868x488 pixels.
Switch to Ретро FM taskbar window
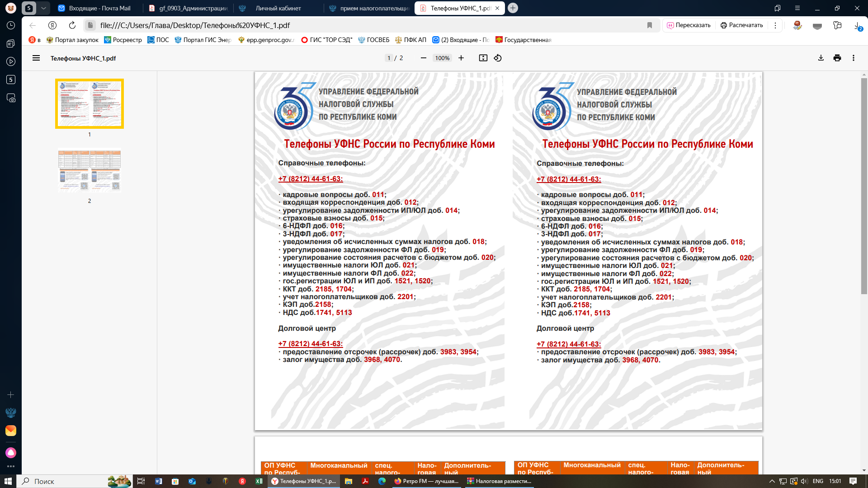click(x=427, y=481)
